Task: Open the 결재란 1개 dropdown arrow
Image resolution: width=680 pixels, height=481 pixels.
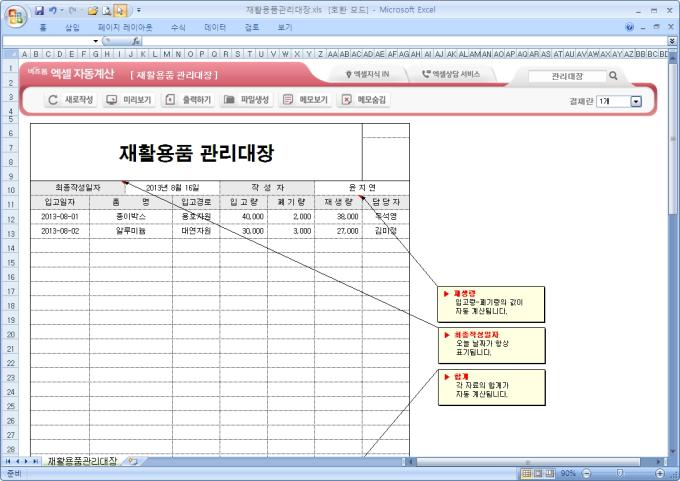Action: 636,101
